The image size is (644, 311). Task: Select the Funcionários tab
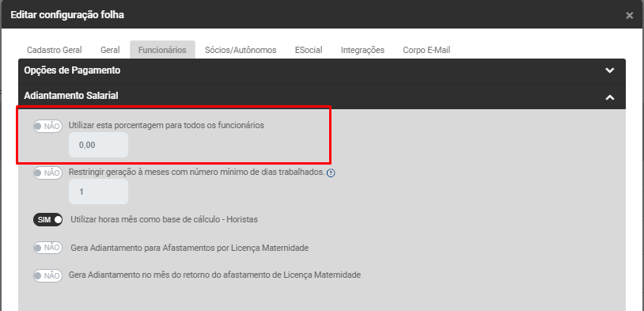tap(162, 50)
